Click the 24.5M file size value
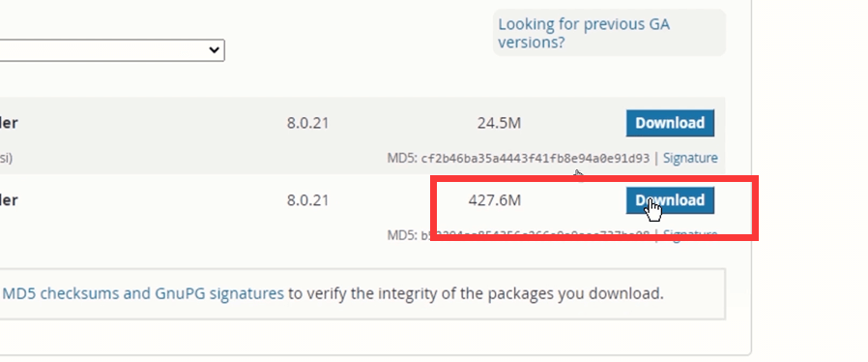 pyautogui.click(x=499, y=123)
